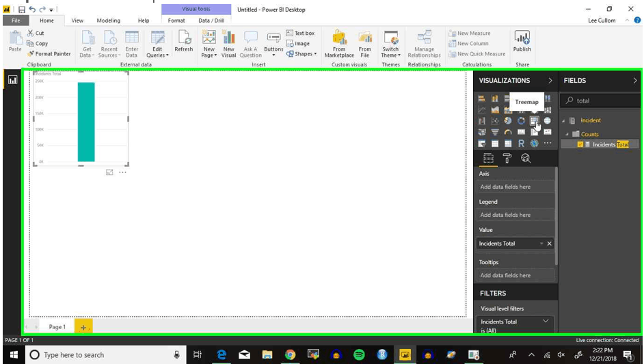Open the Report view from left sidebar
644x364 pixels.
[13, 79]
